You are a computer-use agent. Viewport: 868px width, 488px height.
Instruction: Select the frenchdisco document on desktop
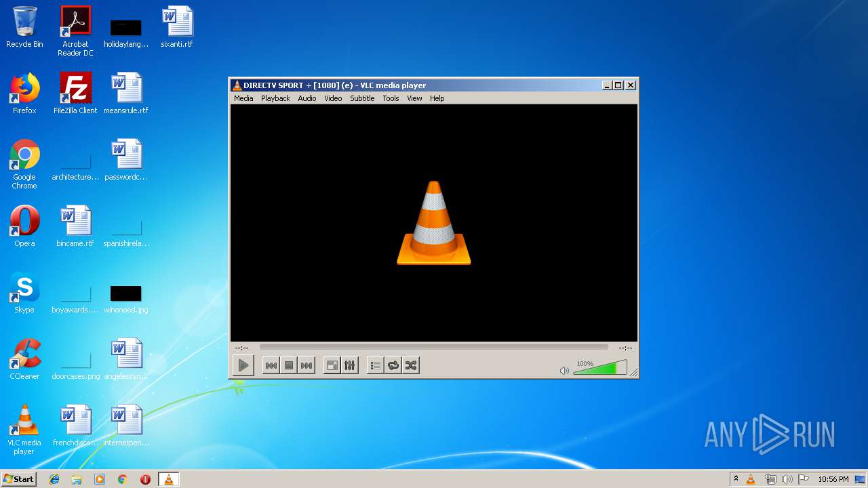coord(75,426)
